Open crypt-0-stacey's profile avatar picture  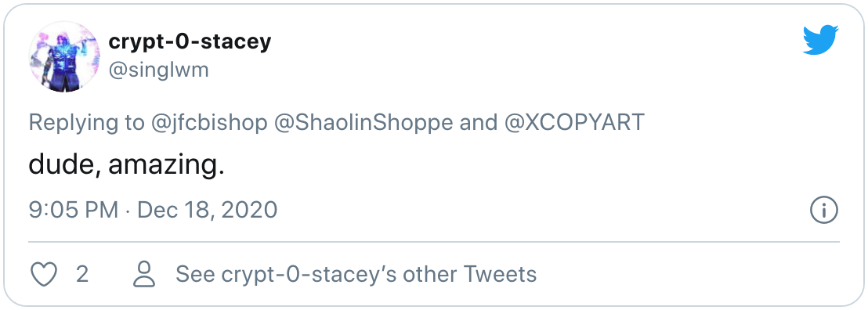point(64,56)
